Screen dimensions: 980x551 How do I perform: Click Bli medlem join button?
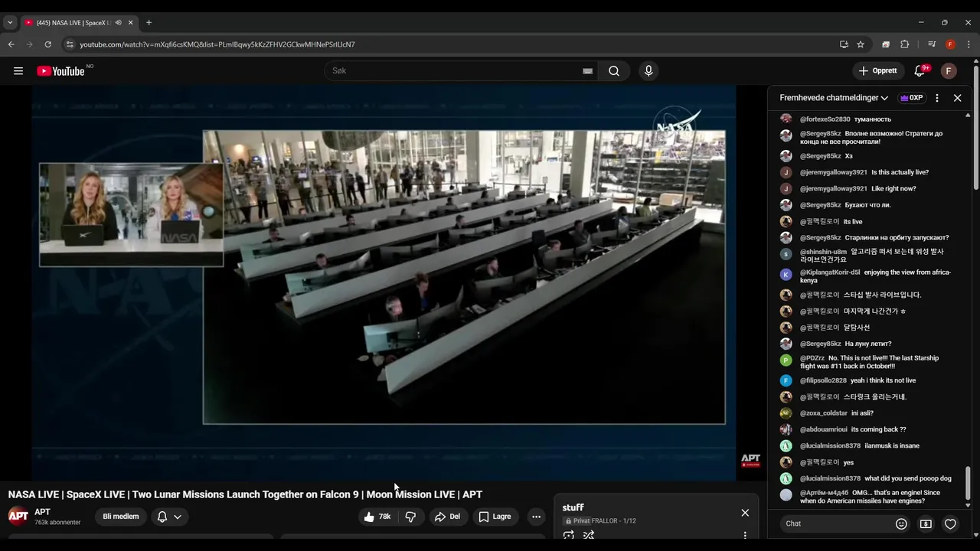121,517
